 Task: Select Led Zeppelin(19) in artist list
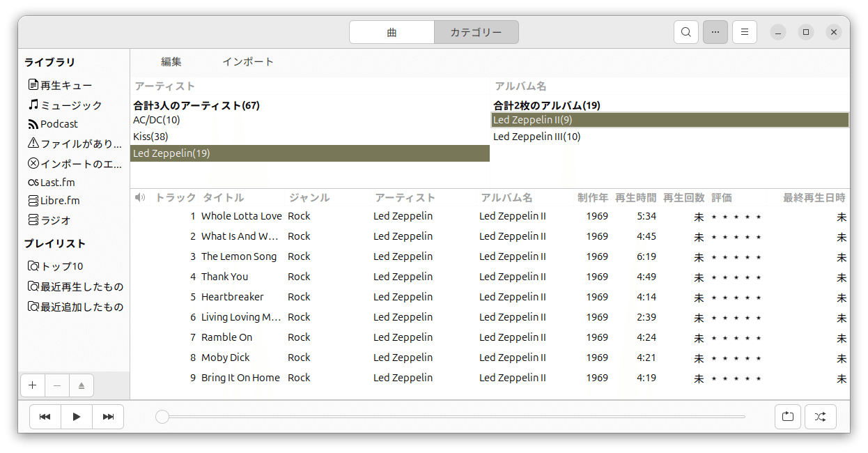pyautogui.click(x=310, y=153)
